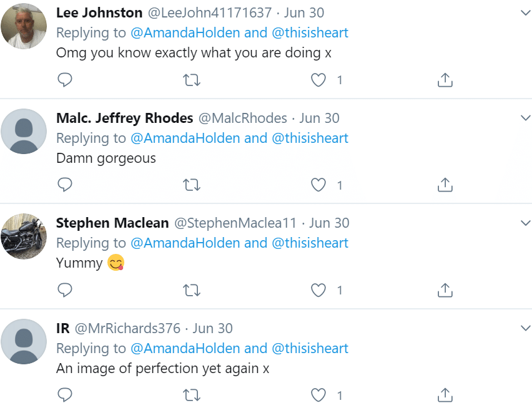Viewport: 532px width, 408px height.
Task: Share Malc. Jeffrey Rhodes' tweet
Action: (445, 185)
